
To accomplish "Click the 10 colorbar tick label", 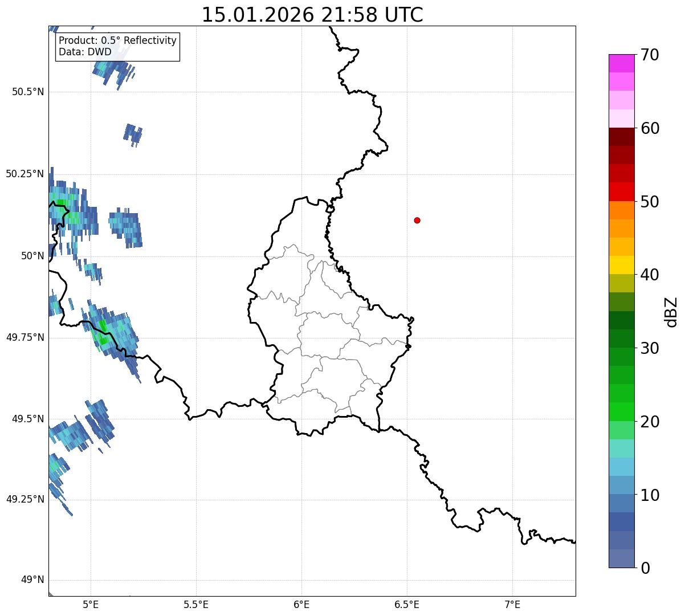I will coord(650,495).
